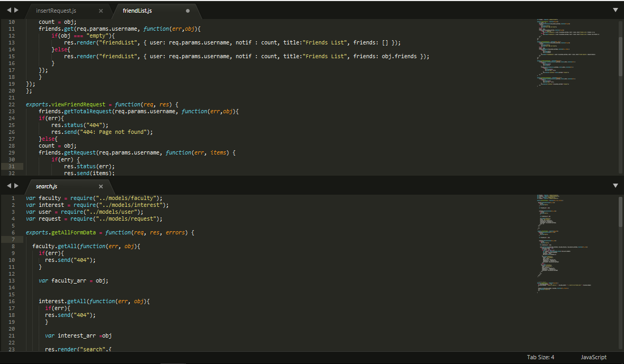Go to previous tab in top pane
This screenshot has width=624, height=364.
coord(9,10)
